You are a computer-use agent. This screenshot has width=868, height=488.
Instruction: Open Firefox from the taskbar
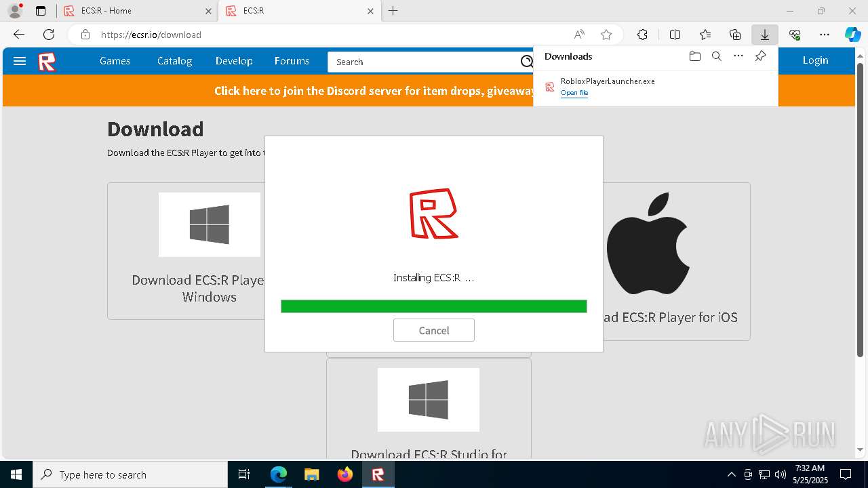(345, 474)
